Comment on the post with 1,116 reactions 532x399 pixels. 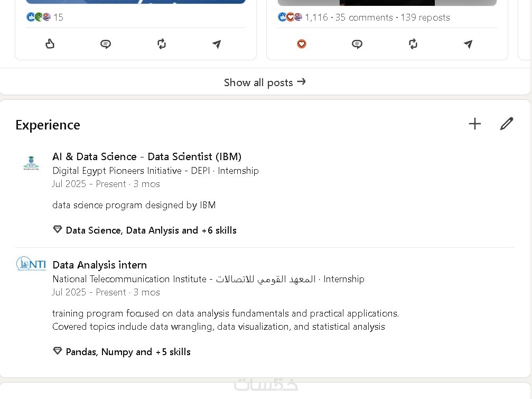[x=357, y=44]
